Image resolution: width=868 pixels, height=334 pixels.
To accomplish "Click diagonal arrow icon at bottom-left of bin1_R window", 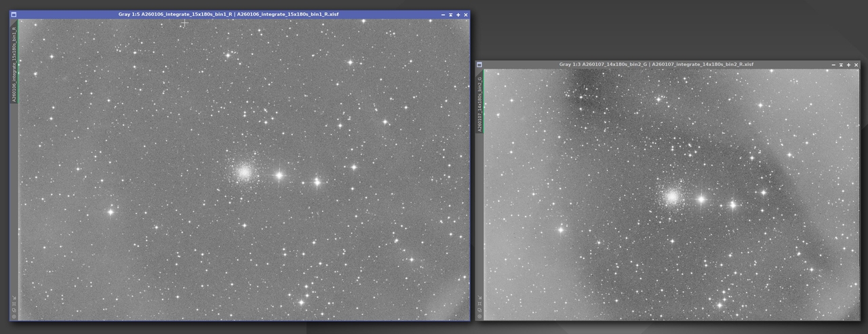I will [x=14, y=297].
